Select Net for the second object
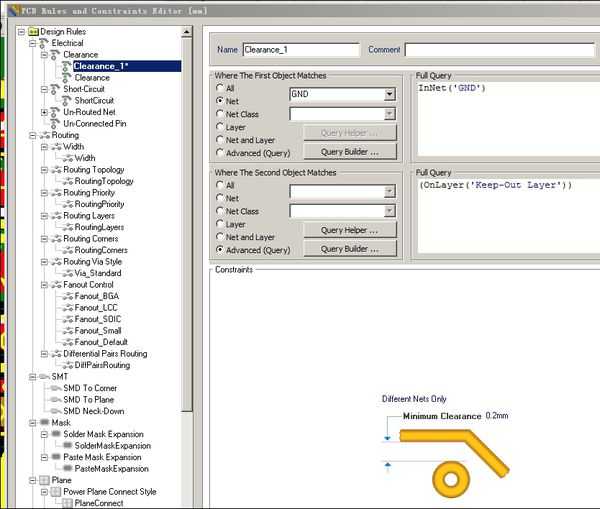 [220, 198]
